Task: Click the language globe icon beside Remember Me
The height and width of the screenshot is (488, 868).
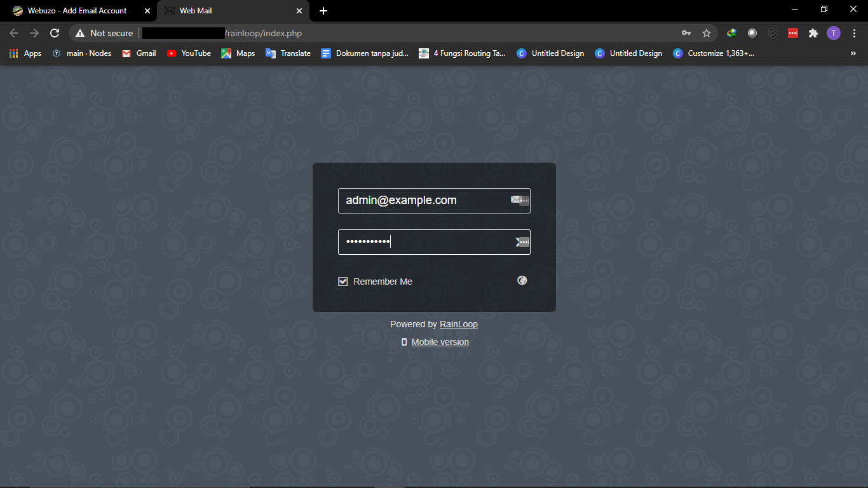Action: click(522, 280)
